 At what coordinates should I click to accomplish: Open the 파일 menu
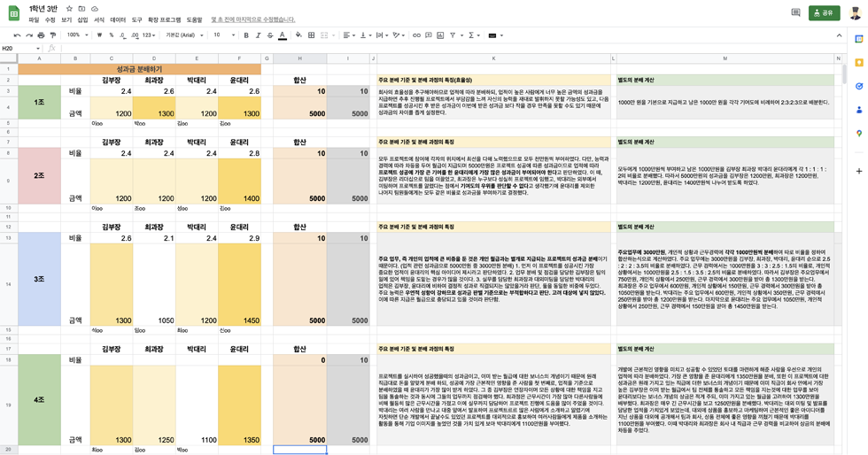click(x=34, y=19)
